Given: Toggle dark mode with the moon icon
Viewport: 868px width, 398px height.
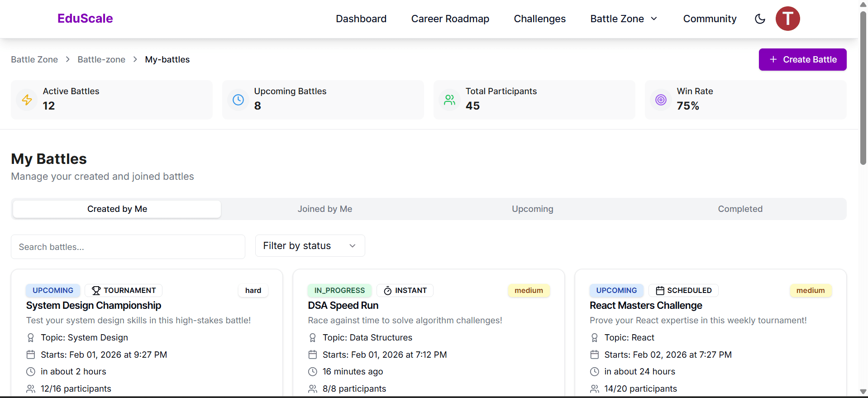Looking at the screenshot, I should (760, 19).
